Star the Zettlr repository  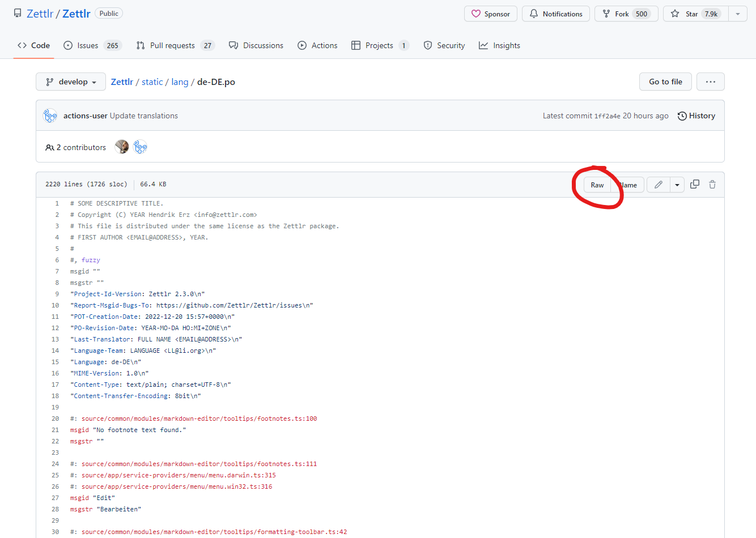[696, 14]
